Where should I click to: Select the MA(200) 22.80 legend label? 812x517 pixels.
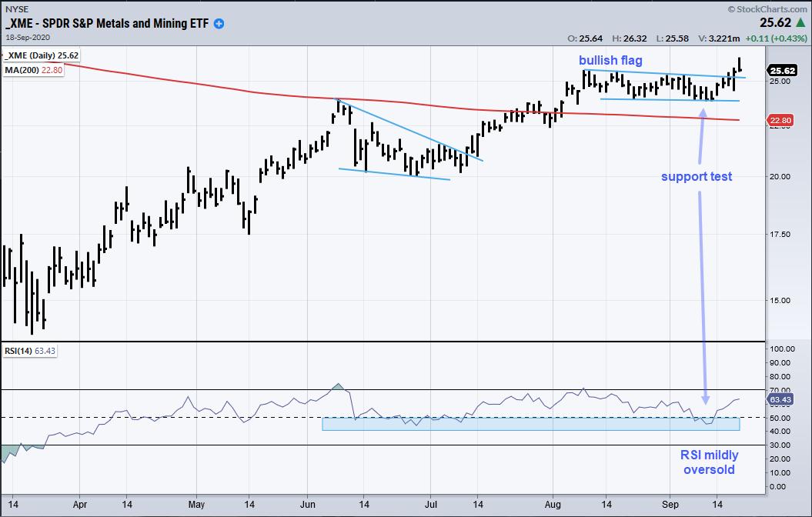(34, 70)
